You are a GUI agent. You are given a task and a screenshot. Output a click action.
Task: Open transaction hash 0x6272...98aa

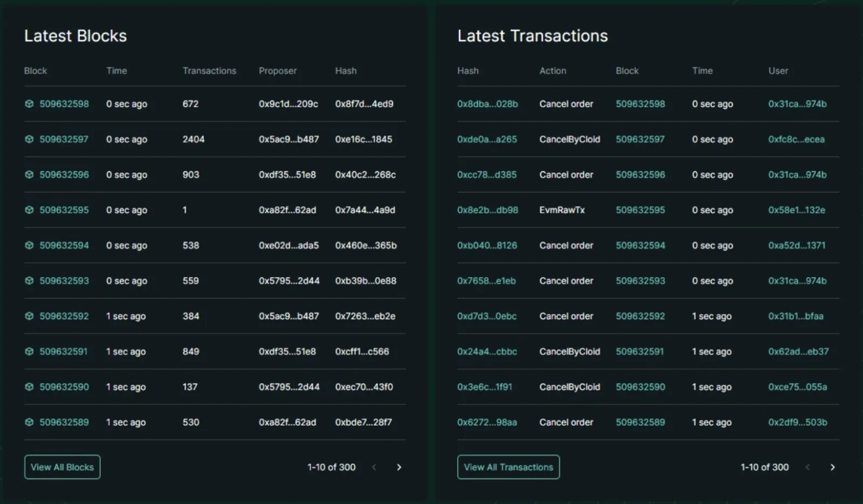point(487,422)
